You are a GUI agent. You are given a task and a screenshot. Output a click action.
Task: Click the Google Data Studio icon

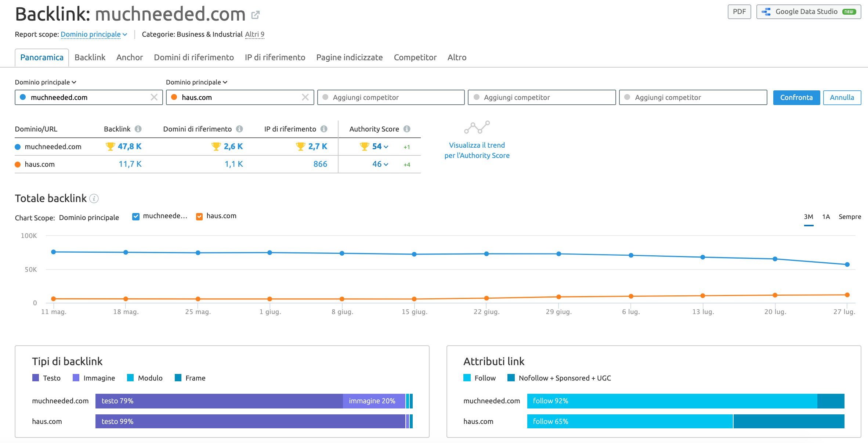coord(766,12)
